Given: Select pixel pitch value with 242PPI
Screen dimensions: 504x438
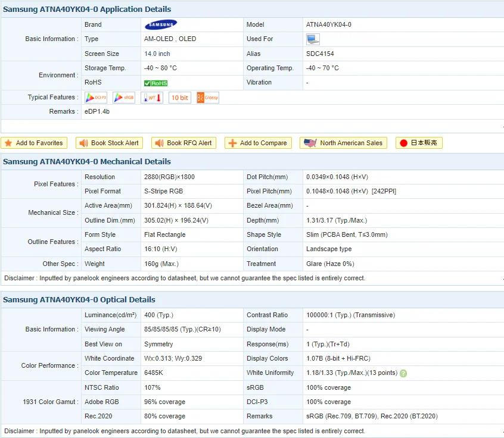Looking at the screenshot, I should point(351,192).
